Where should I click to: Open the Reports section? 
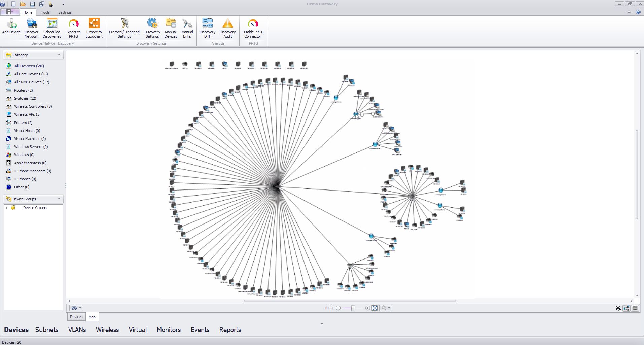pyautogui.click(x=230, y=330)
